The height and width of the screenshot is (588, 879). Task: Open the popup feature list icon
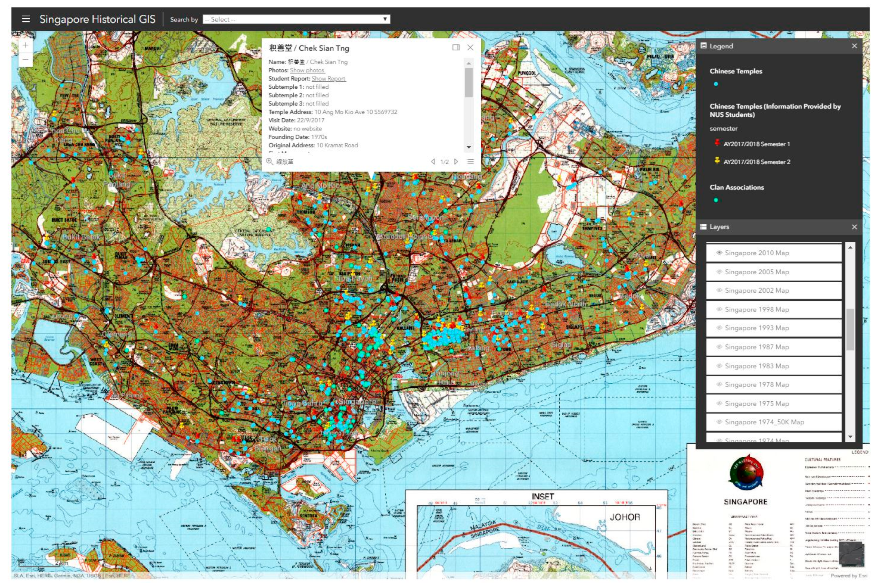coord(470,162)
